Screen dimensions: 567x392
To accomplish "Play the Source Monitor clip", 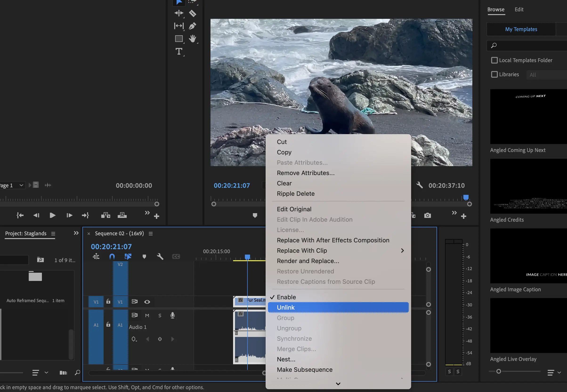I will pos(52,215).
